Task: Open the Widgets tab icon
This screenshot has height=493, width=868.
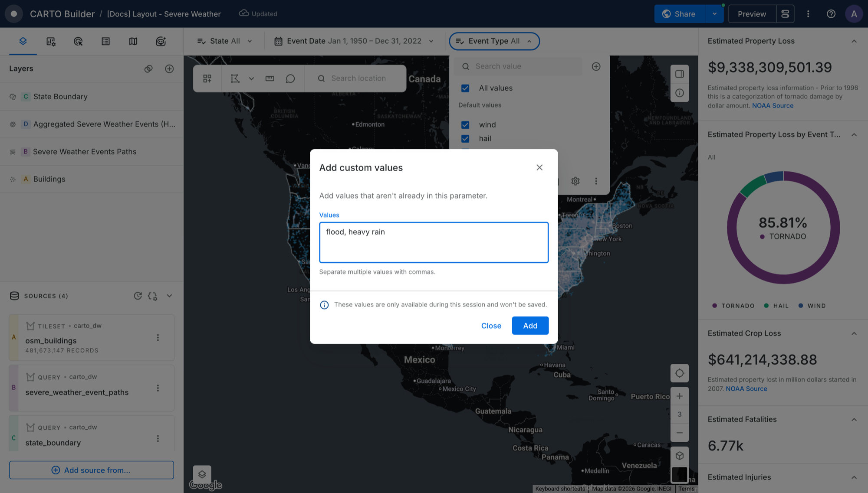Action: tap(51, 41)
